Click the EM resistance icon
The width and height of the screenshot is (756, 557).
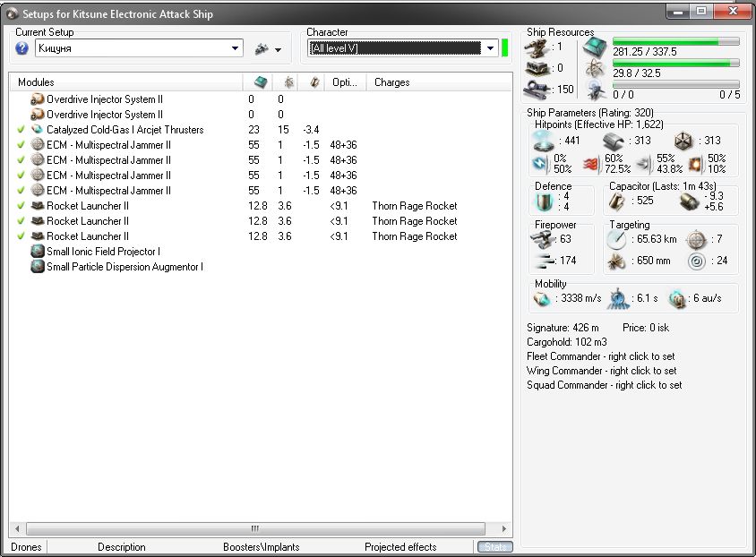pos(539,164)
